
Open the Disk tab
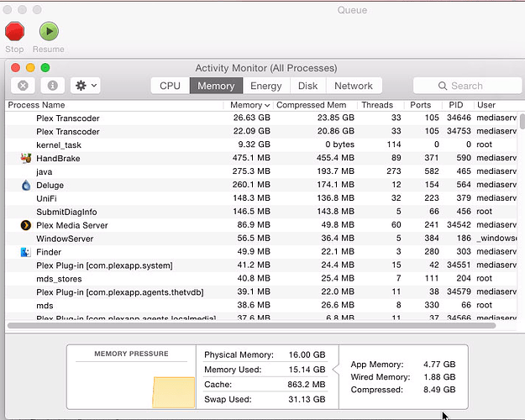[x=307, y=86]
